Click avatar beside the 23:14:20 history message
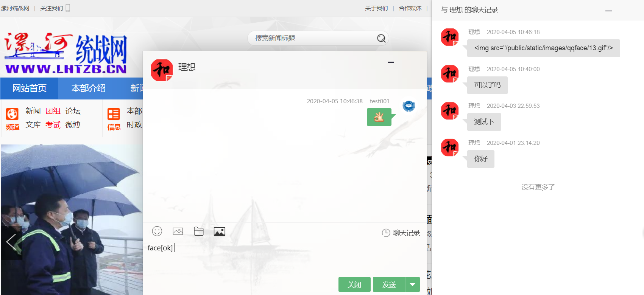Viewport: 644px width, 295px height. pyautogui.click(x=450, y=148)
